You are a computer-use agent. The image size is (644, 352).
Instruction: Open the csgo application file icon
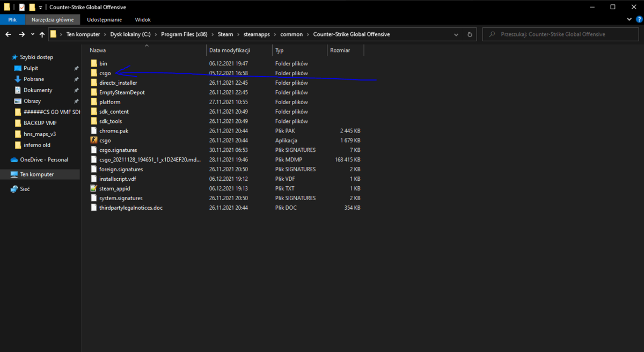tap(94, 141)
